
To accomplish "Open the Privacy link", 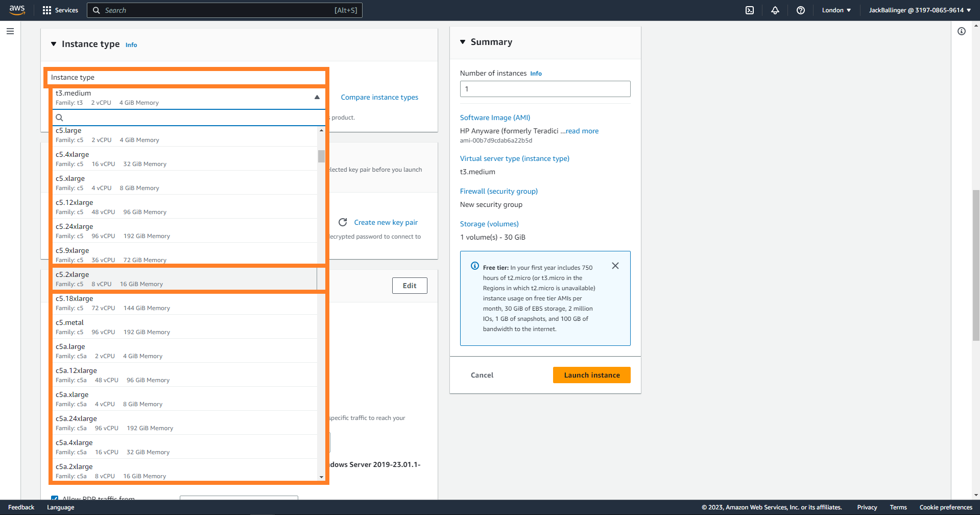I will coord(867,507).
